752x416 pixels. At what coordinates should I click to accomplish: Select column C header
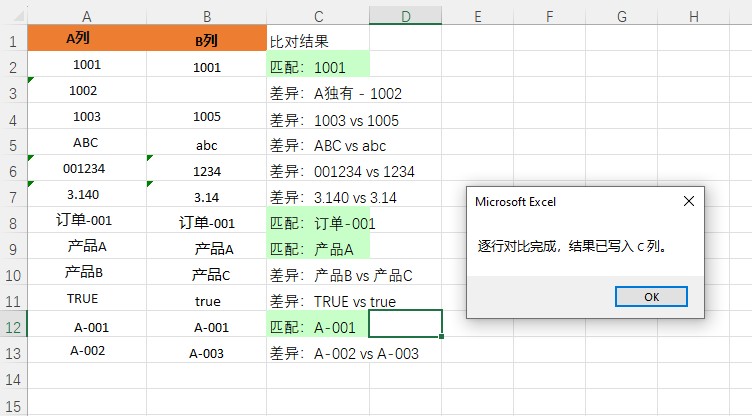318,17
